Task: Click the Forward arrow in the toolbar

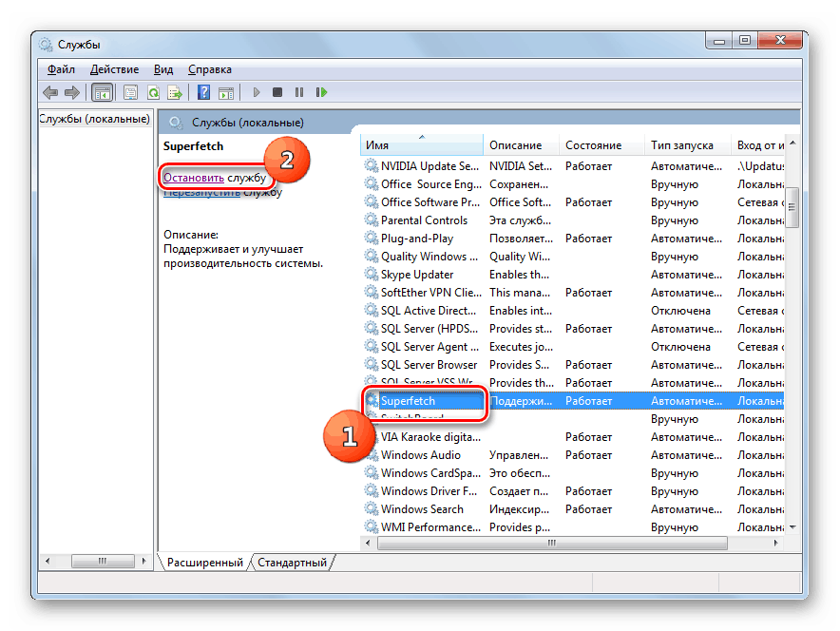Action: click(x=72, y=93)
